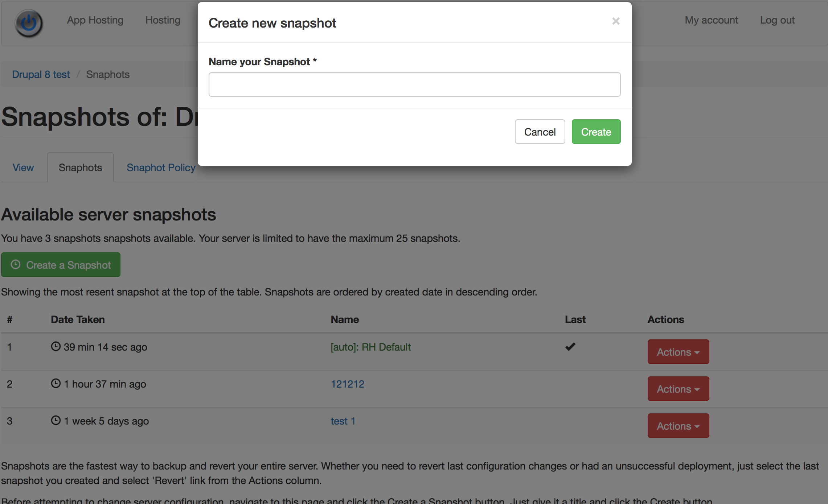Image resolution: width=828 pixels, height=504 pixels.
Task: Open the Drupal 8 test breadcrumb link
Action: (x=41, y=74)
